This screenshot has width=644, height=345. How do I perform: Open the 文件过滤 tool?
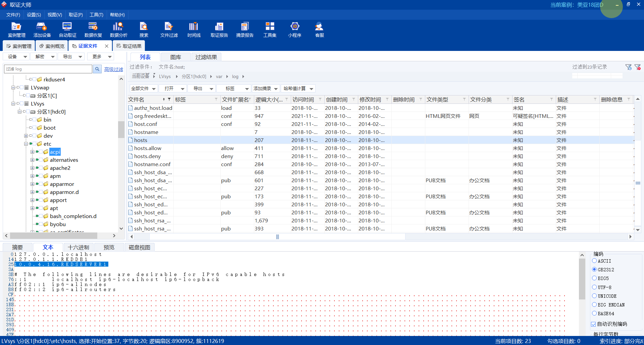tap(169, 29)
